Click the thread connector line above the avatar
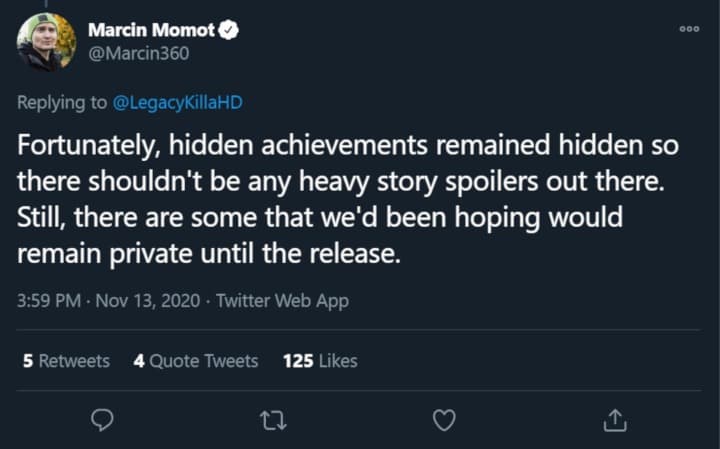 45,3
